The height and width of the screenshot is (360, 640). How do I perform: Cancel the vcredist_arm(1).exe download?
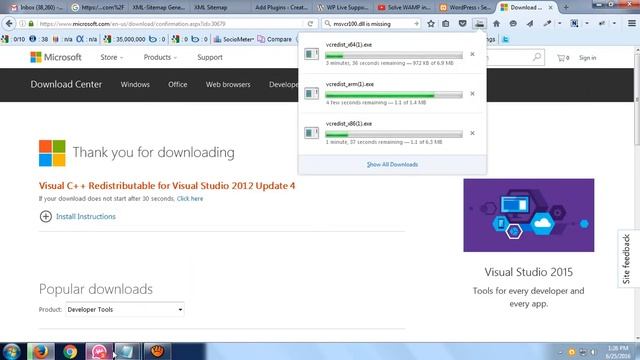pos(472,93)
